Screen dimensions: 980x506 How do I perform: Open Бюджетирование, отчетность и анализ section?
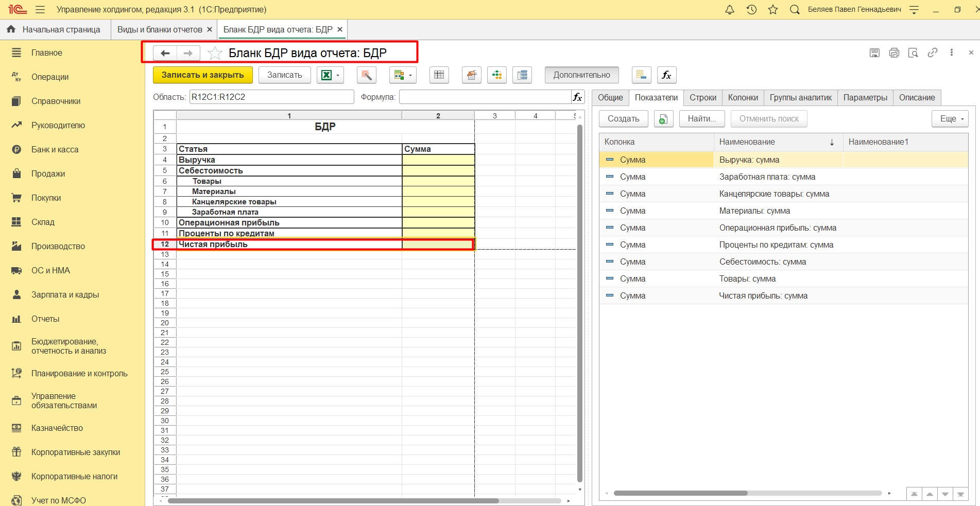coord(68,346)
